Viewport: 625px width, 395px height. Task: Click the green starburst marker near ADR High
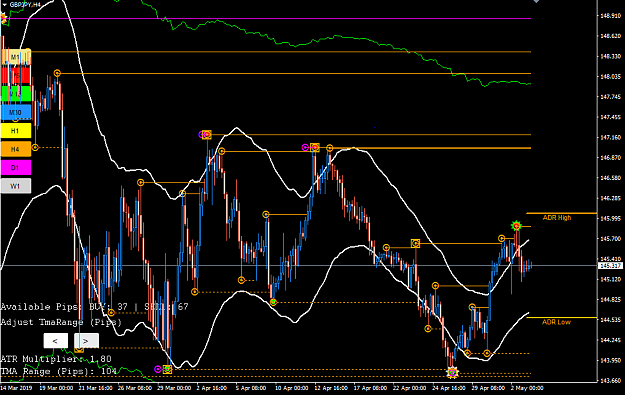point(516,226)
